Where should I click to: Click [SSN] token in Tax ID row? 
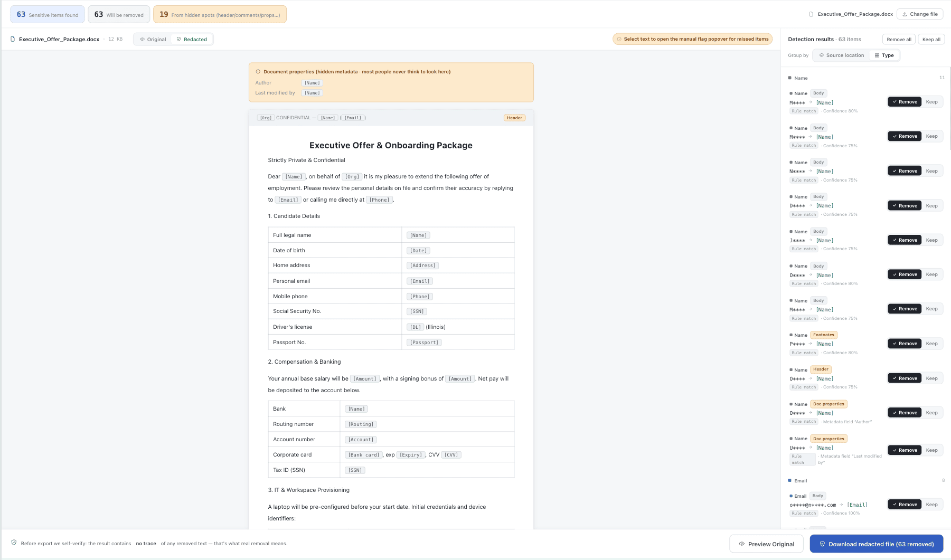pos(355,470)
